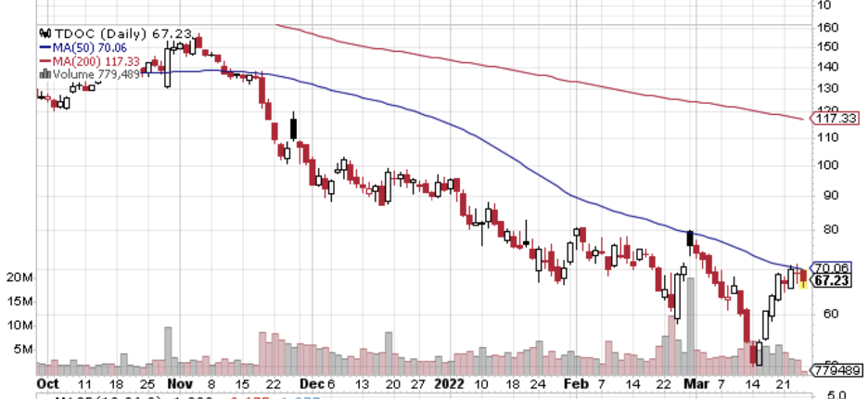Click the 70.06 MA(50) price tag
The image size is (868, 399).
click(x=831, y=267)
